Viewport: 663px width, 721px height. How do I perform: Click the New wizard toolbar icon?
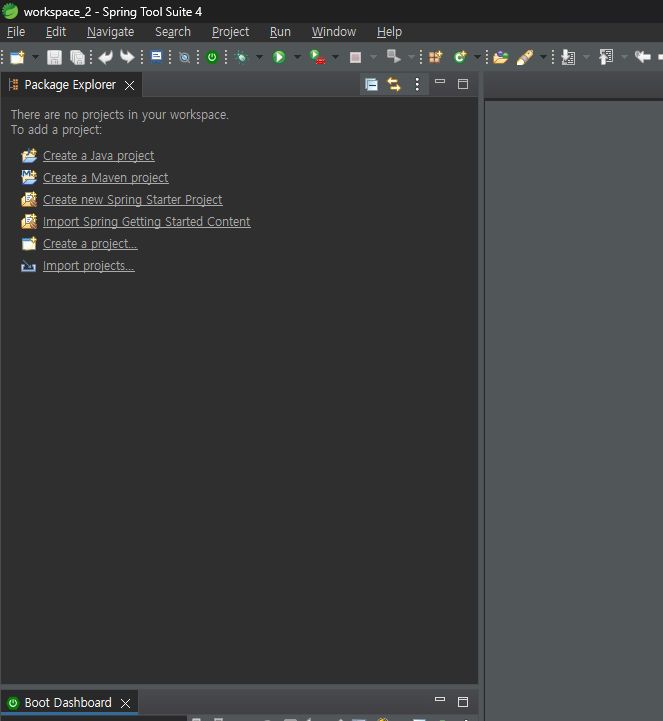17,57
